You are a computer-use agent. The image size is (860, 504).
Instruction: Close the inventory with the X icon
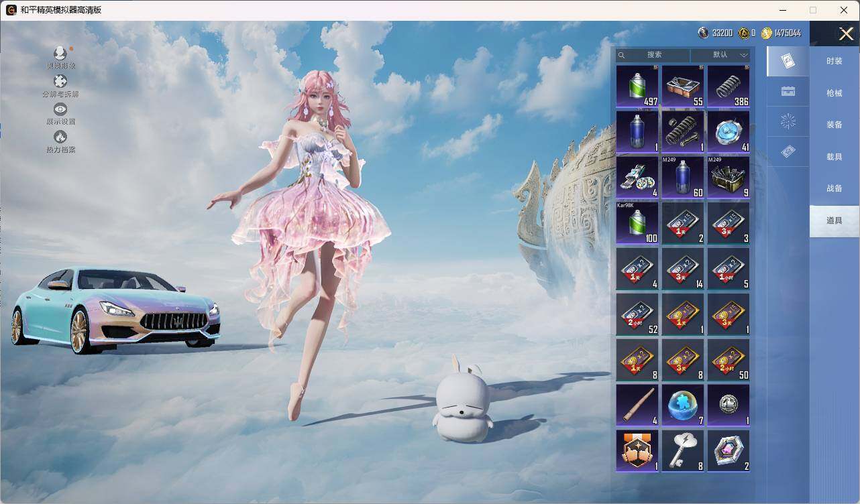click(846, 34)
